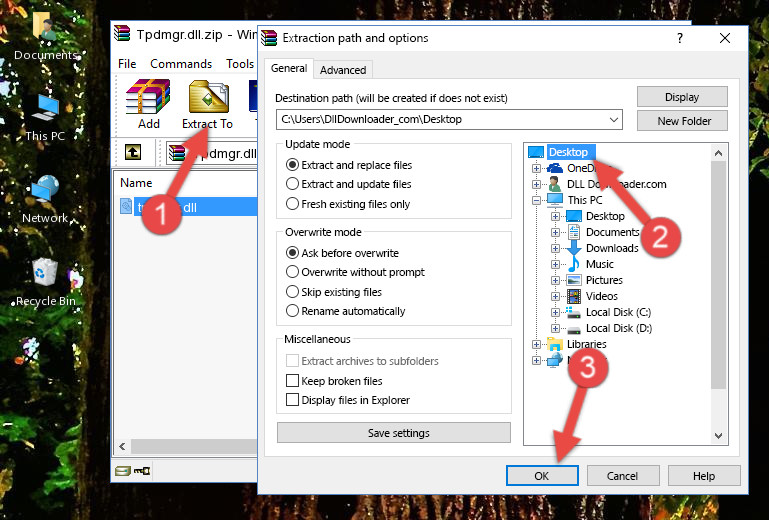Select Network desktop icon
This screenshot has width=769, height=520.
pyautogui.click(x=45, y=199)
